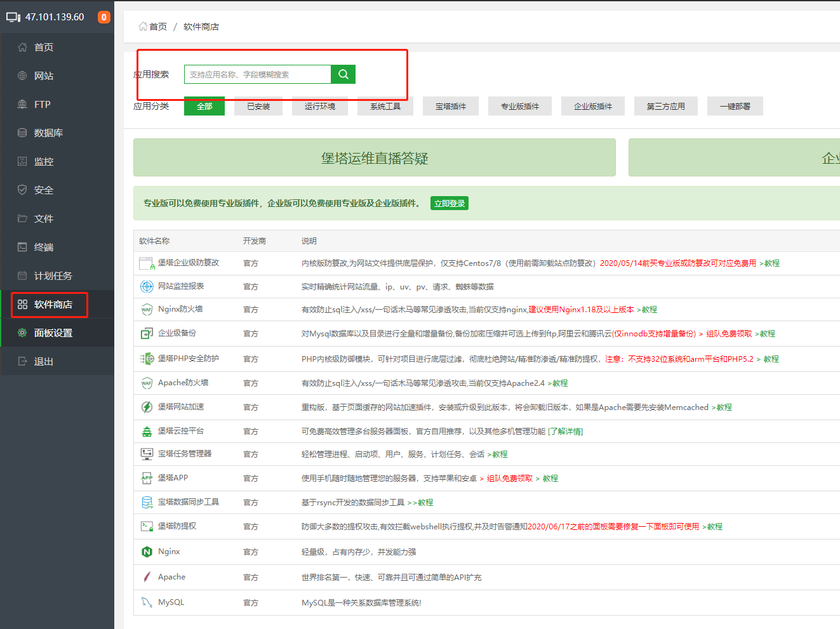Click the 堡塔APP icon
840x629 pixels.
tap(147, 478)
